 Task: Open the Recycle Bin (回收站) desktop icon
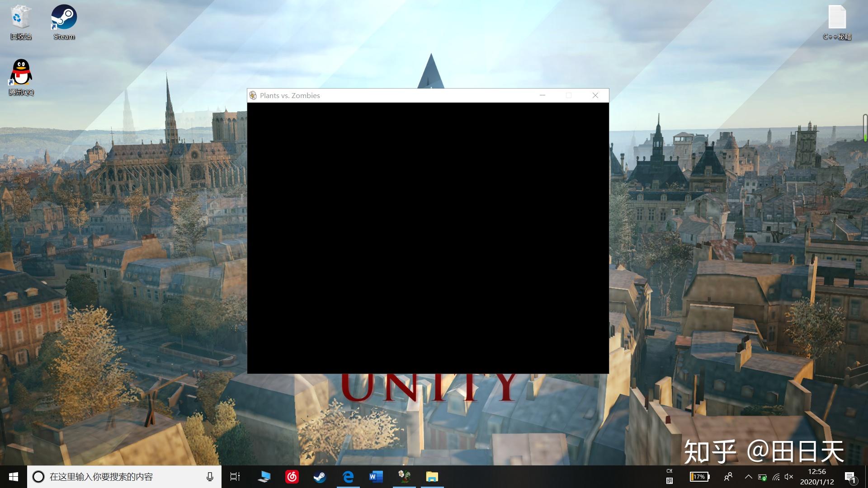[21, 22]
